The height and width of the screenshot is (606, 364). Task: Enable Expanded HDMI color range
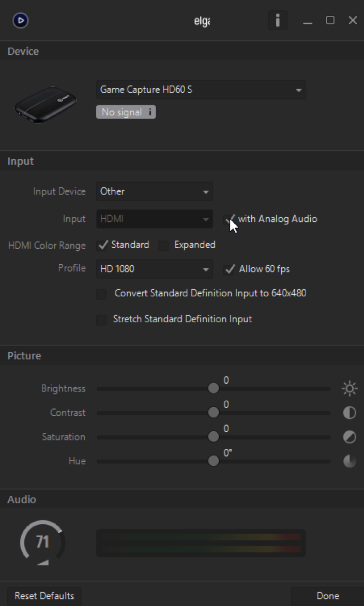(x=164, y=246)
